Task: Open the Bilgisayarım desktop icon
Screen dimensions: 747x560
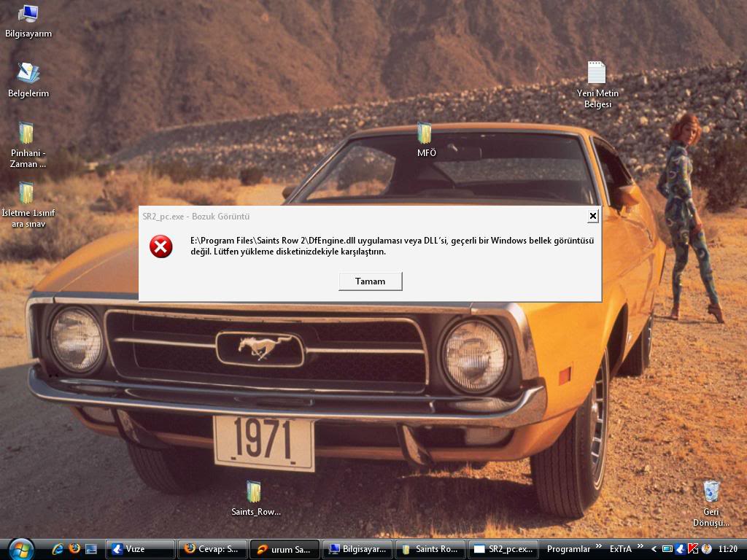Action: pyautogui.click(x=28, y=14)
